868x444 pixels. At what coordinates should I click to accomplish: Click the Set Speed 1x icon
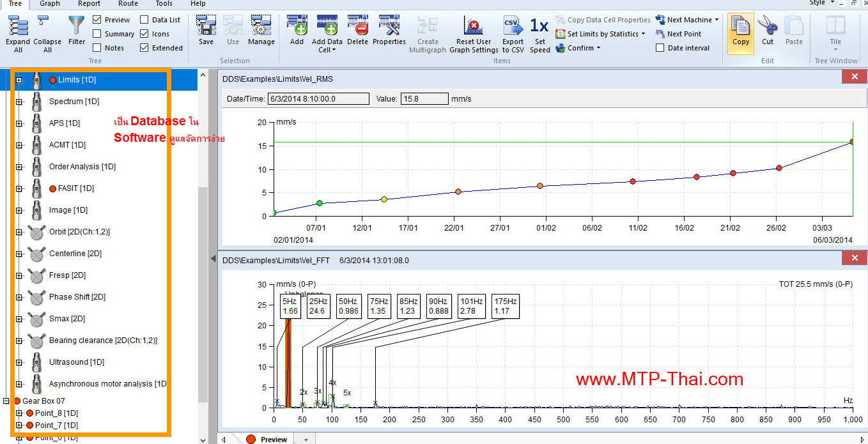click(539, 26)
